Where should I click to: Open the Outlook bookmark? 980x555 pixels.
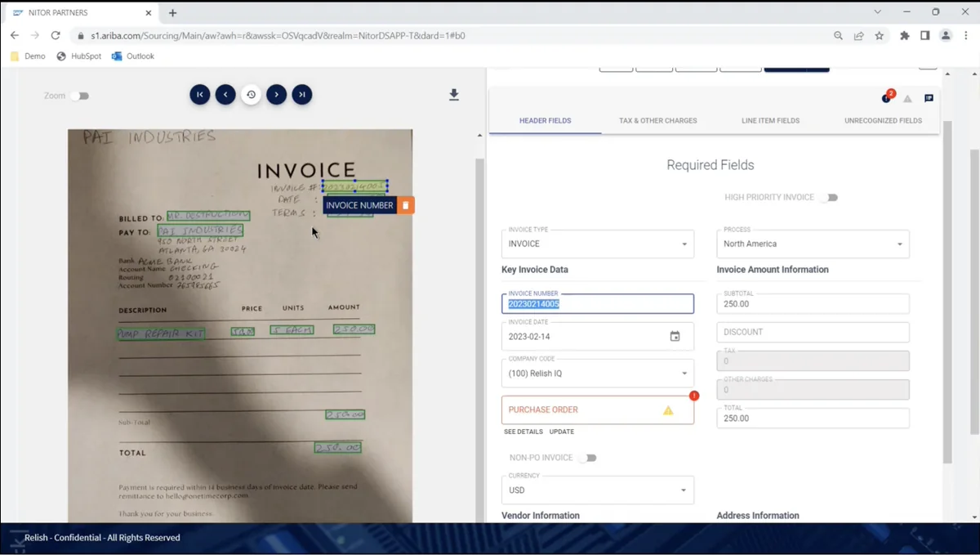click(132, 56)
